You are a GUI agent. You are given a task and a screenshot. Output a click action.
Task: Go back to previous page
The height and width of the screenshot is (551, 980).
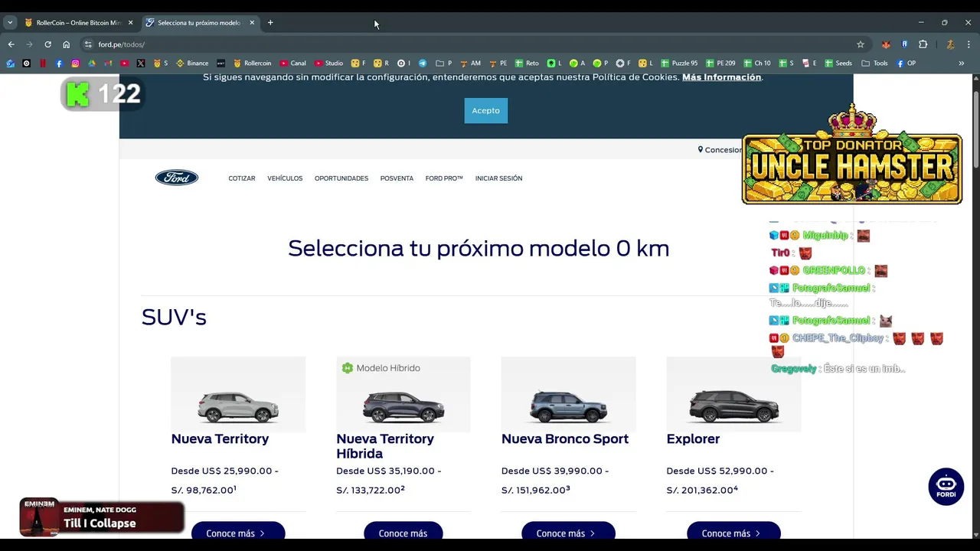pos(11,44)
